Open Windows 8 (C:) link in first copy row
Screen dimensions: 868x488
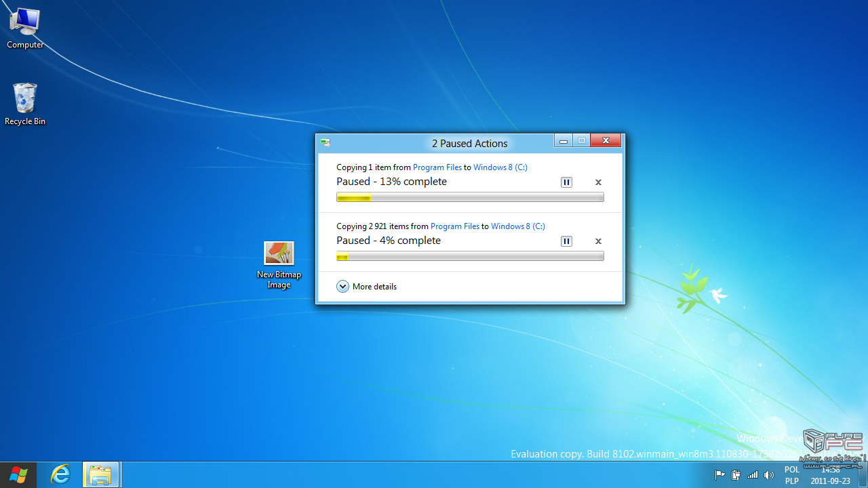coord(500,167)
